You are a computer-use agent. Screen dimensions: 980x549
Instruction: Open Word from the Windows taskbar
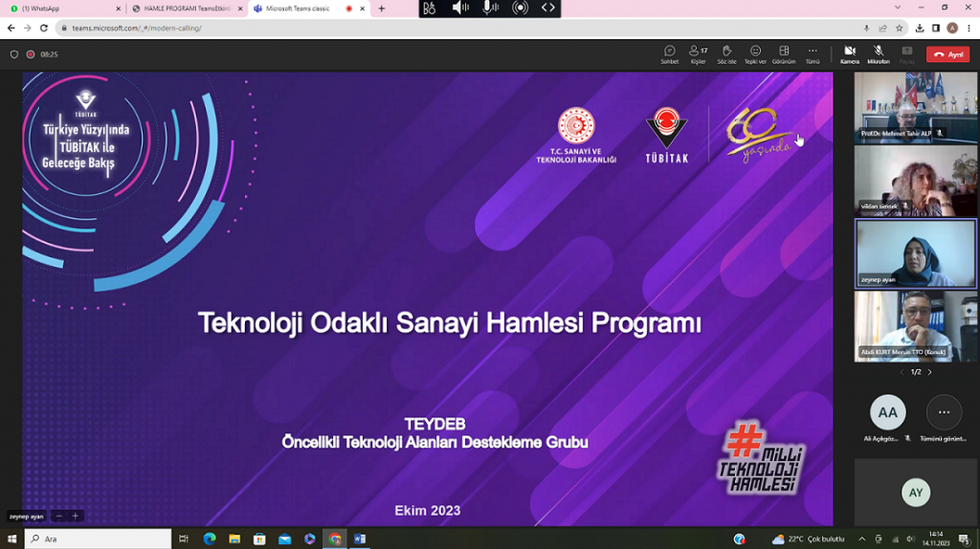(x=360, y=539)
